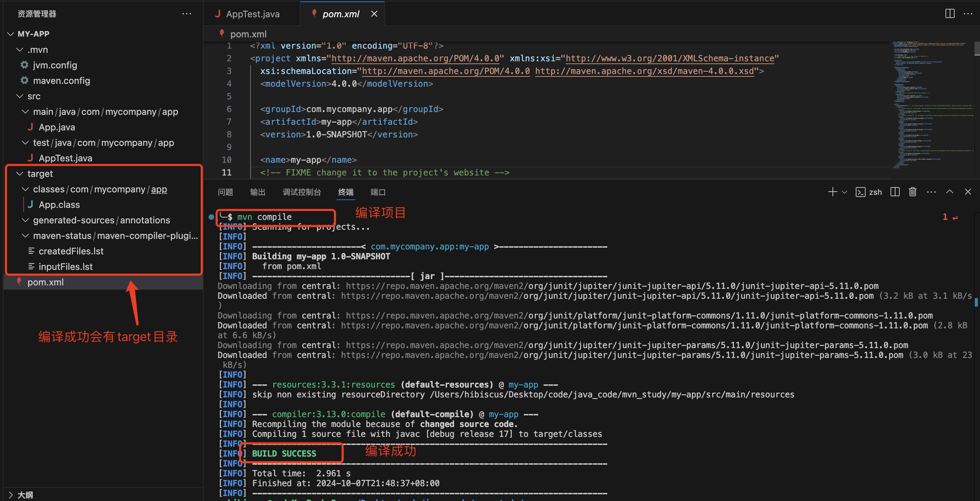980x501 pixels.
Task: Open the new terminal profile dropdown
Action: coord(845,192)
